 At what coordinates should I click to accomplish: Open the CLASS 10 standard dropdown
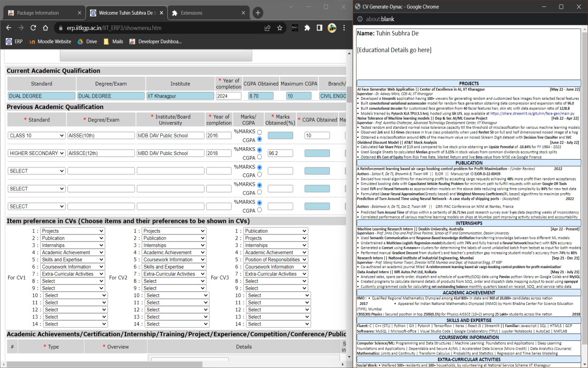pos(37,136)
